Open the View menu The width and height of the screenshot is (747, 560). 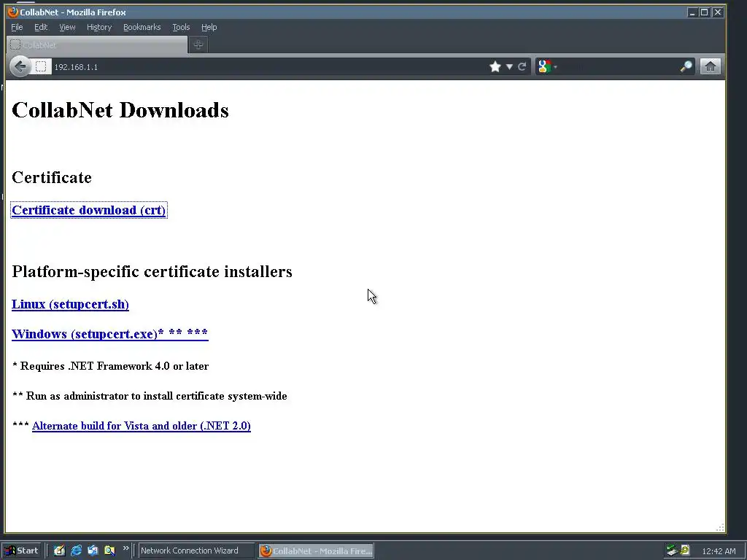pos(67,27)
